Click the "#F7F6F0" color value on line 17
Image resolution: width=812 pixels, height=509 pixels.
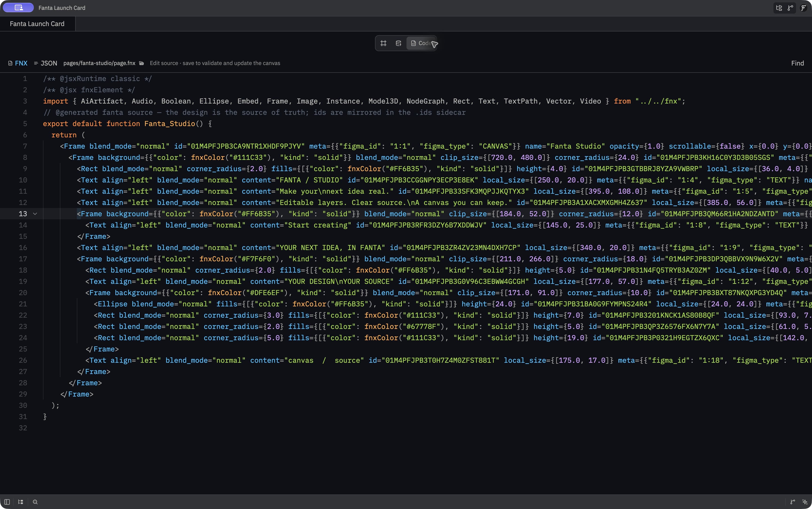(259, 259)
